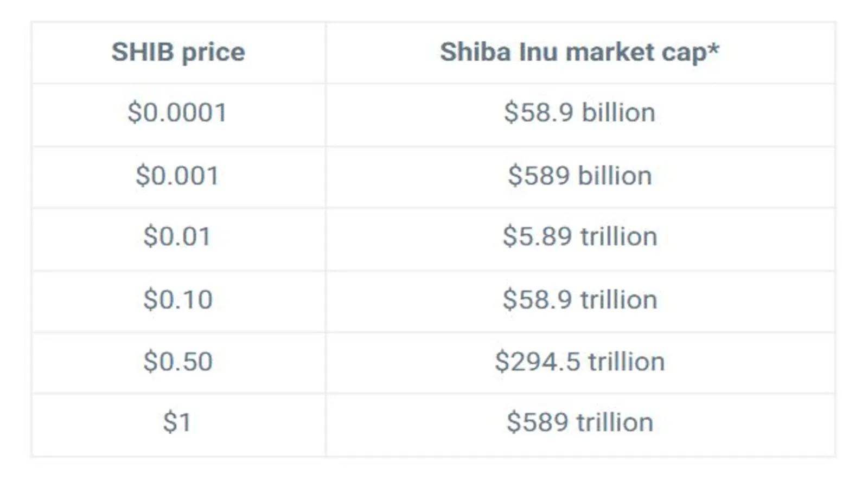Select the $294.5 trillion cell
Image resolution: width=868 pixels, height=488 pixels.
tap(579, 362)
